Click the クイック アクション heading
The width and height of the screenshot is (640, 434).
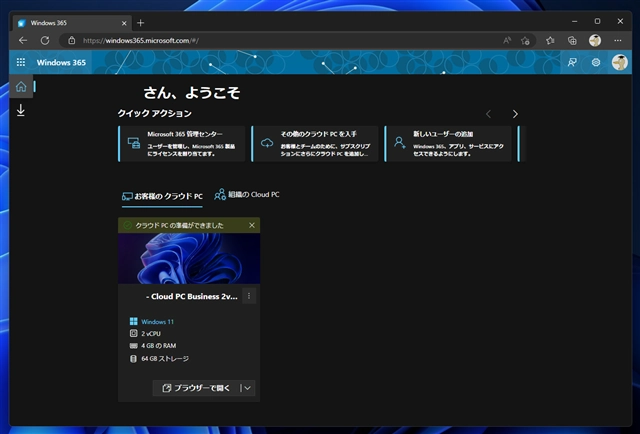[x=155, y=114]
